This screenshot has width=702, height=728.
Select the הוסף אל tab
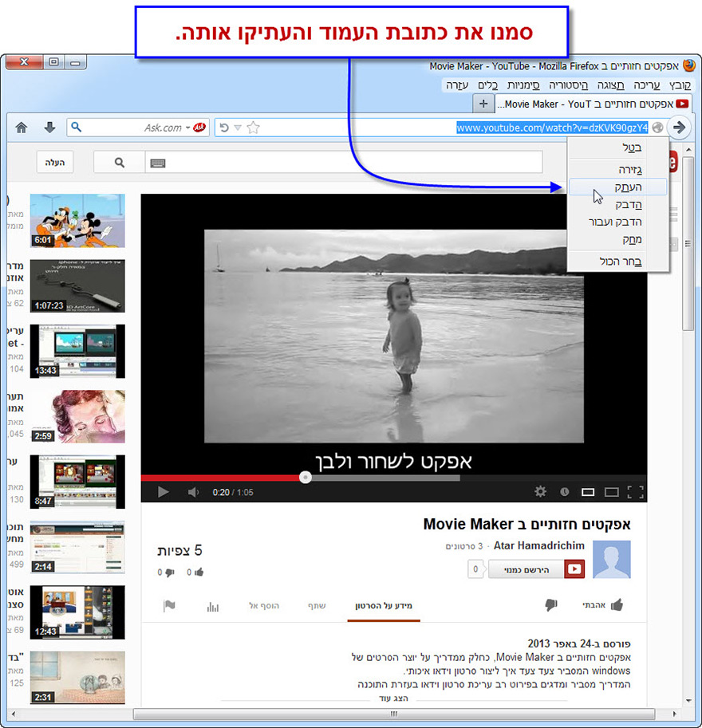click(264, 605)
